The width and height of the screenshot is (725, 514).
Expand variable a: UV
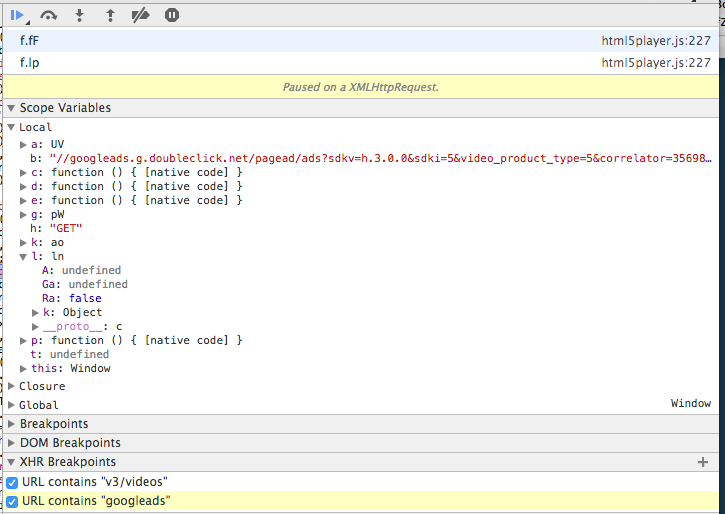(x=23, y=145)
